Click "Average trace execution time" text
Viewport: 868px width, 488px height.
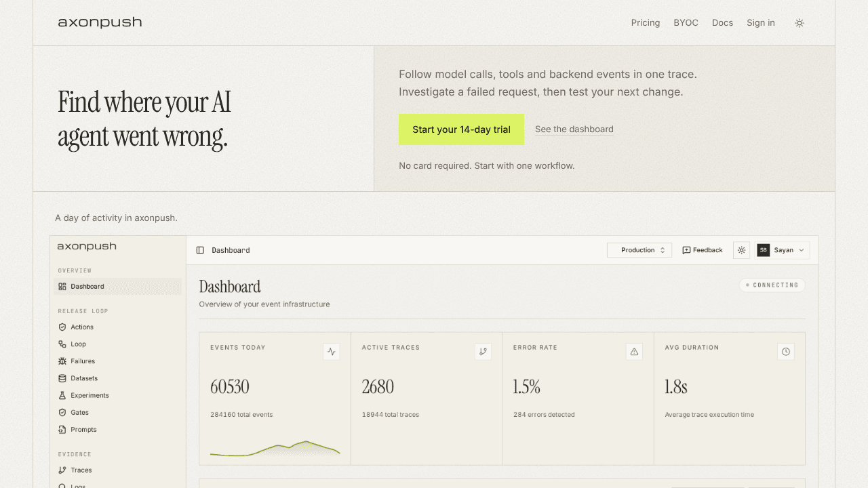pos(709,415)
